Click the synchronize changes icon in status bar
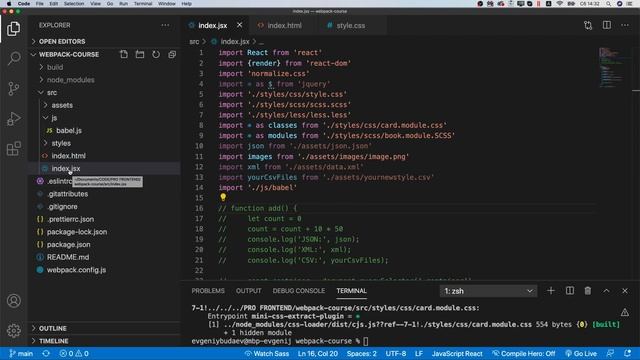 pos(46,353)
